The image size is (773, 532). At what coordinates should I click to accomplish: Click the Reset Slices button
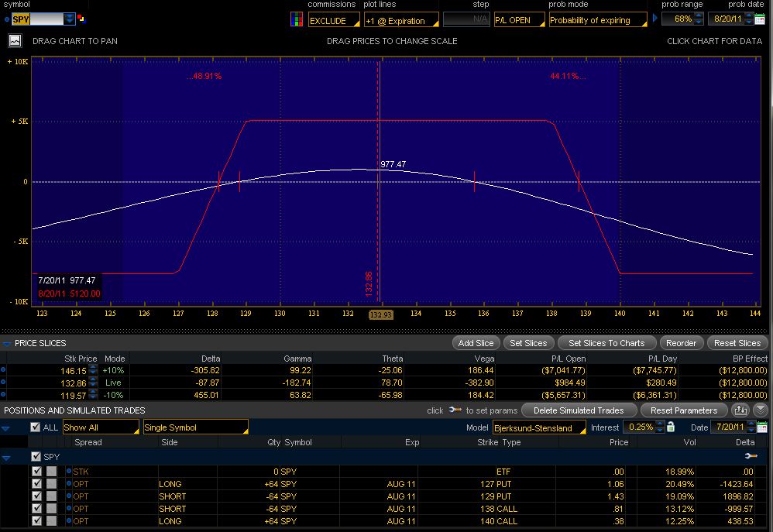[x=737, y=343]
